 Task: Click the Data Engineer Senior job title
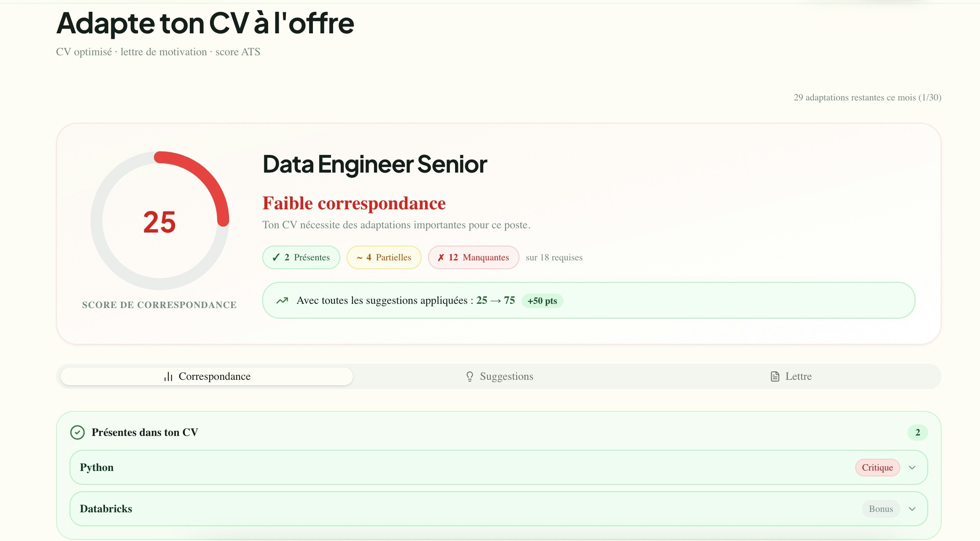coord(374,164)
